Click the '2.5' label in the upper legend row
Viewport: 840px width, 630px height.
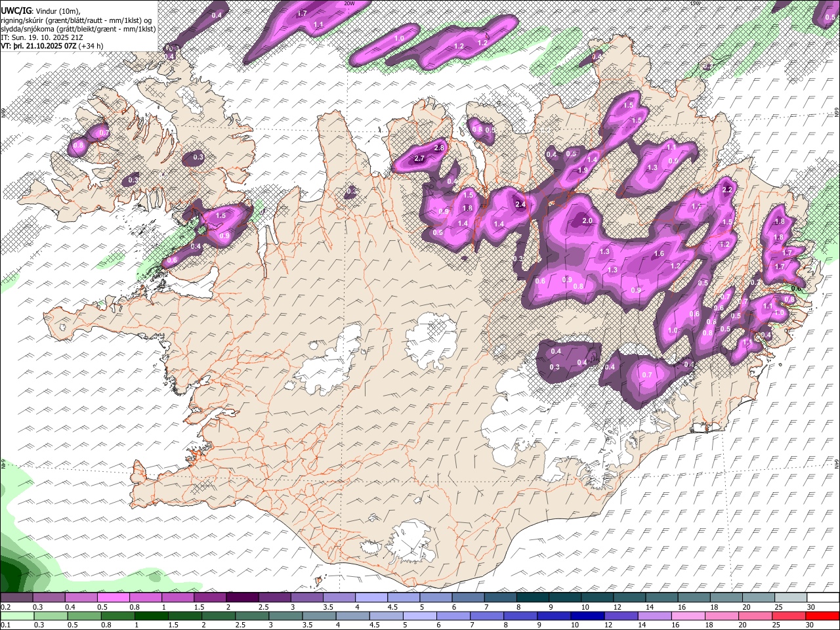coord(264,607)
